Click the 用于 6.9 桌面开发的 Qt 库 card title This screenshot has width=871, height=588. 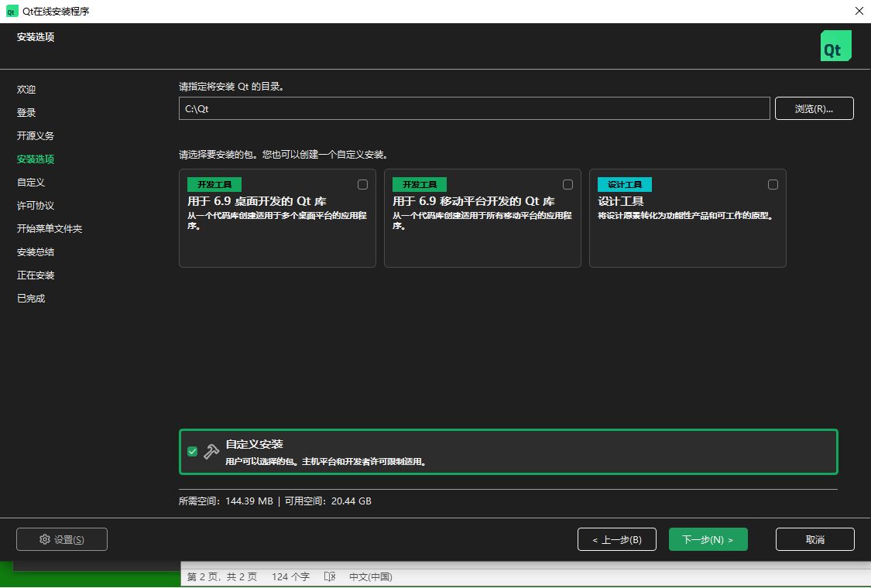pos(256,201)
